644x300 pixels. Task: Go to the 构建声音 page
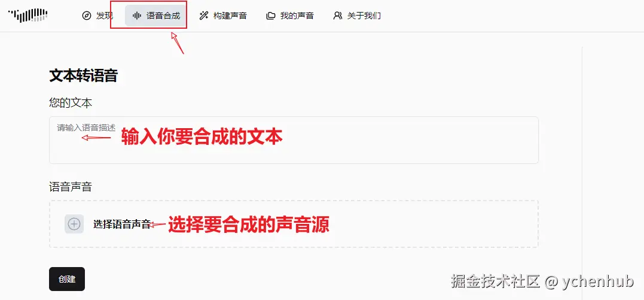(x=223, y=16)
